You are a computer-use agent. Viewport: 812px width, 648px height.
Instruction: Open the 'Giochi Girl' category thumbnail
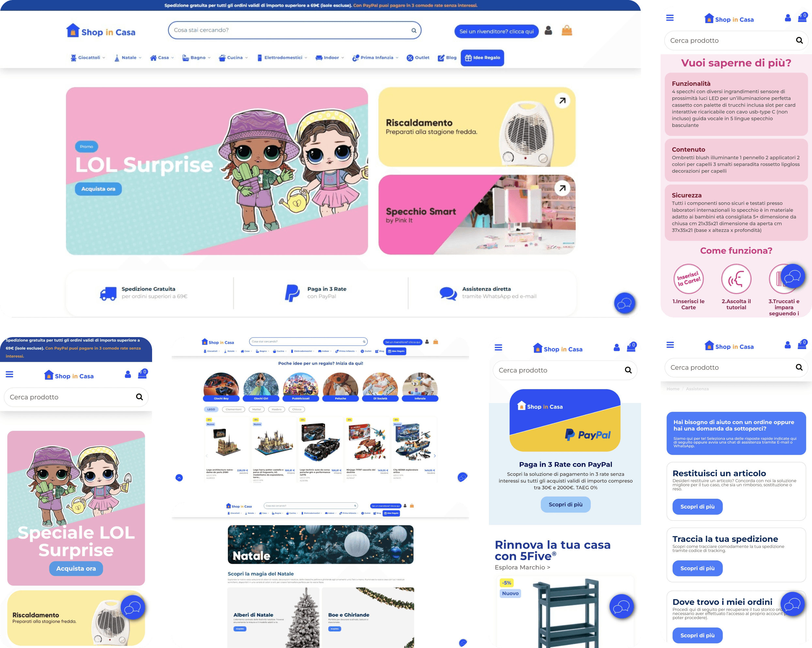[x=261, y=387]
